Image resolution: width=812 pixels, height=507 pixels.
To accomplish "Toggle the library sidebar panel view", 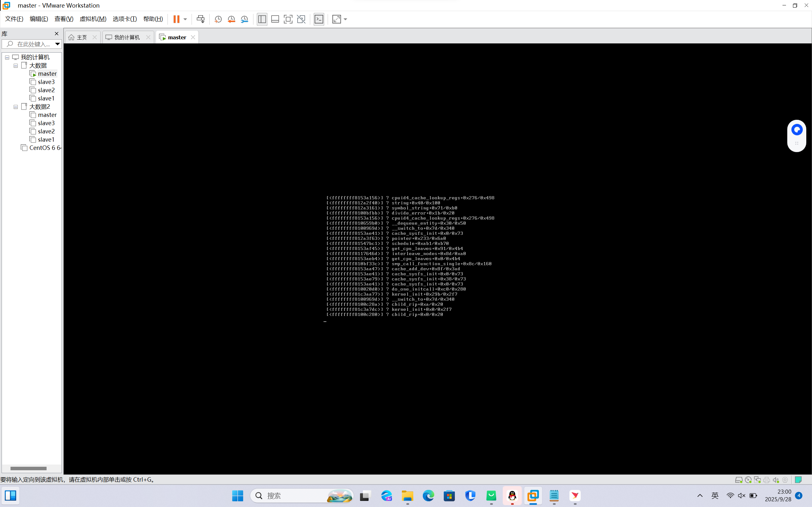I will tap(262, 19).
